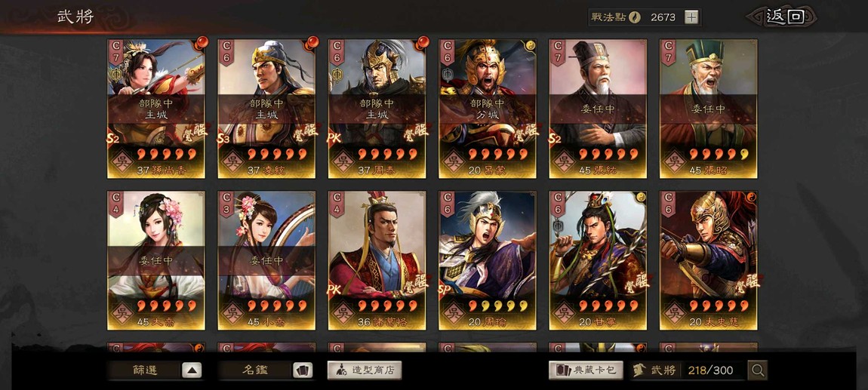Go back using the 返回 button
The width and height of the screenshot is (868, 390).
click(x=784, y=17)
